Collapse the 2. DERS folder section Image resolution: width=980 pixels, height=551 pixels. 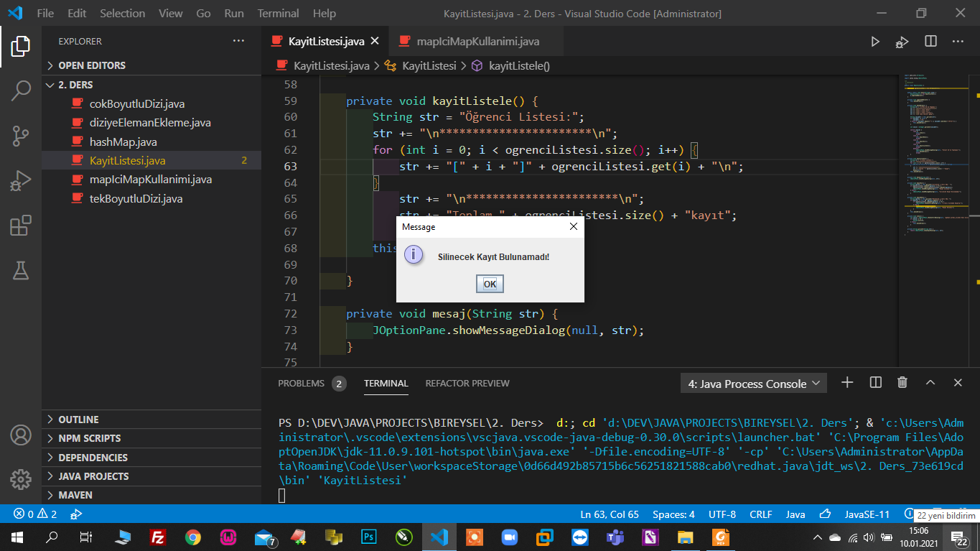tap(50, 85)
